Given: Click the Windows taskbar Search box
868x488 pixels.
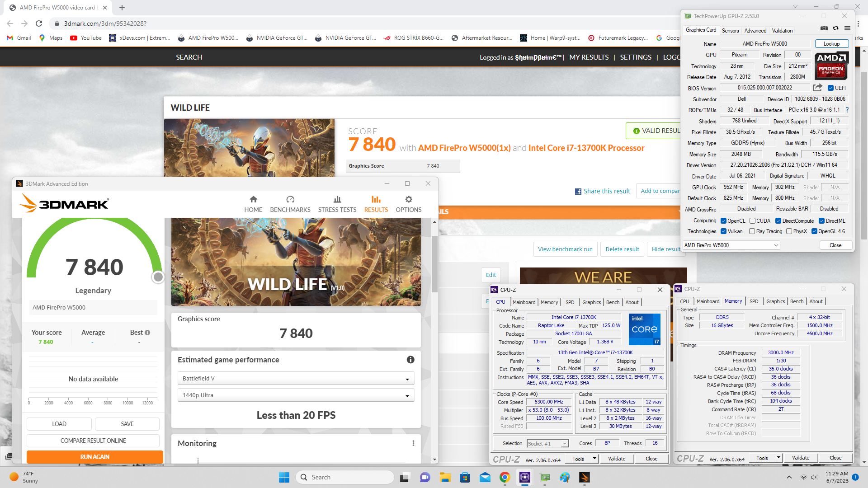Looking at the screenshot, I should [x=344, y=477].
